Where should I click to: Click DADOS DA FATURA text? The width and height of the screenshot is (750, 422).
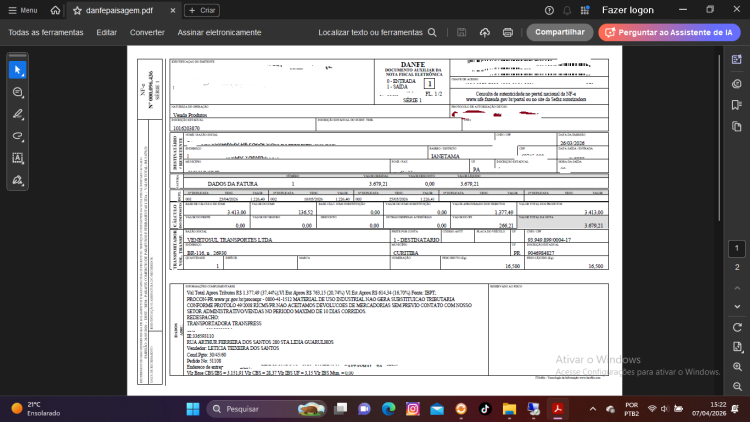(232, 184)
